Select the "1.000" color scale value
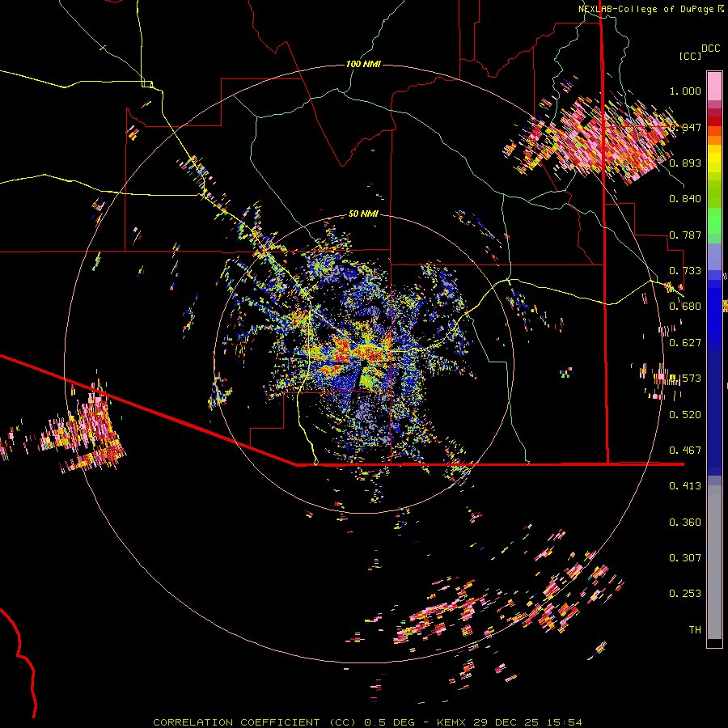Screen dimensions: 728x728 click(x=685, y=91)
